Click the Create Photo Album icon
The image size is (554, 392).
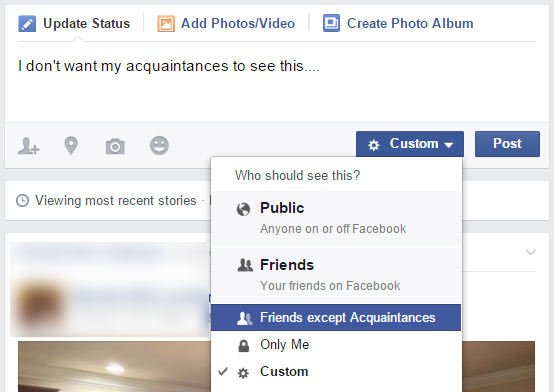(331, 23)
